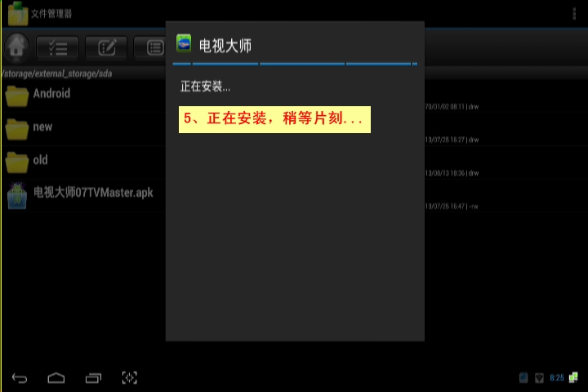
Task: Open the Android folder icon
Action: click(17, 96)
